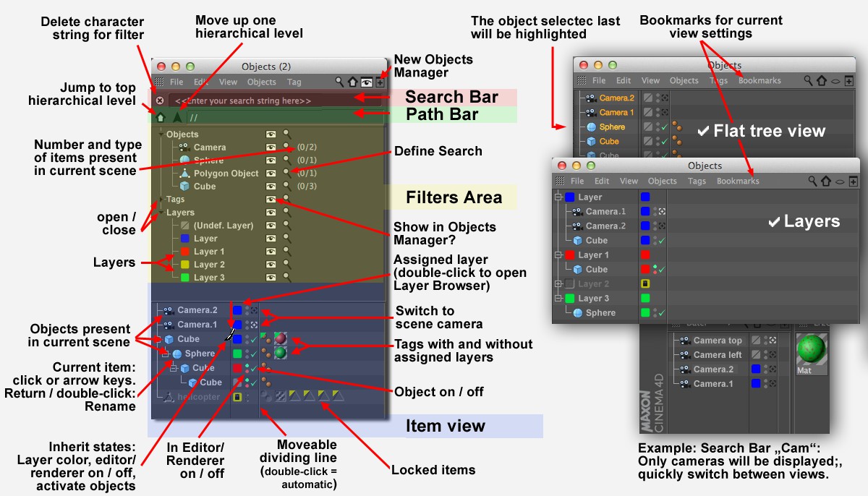
Task: Expand locked Layer 2 in Layers view
Action: click(558, 284)
